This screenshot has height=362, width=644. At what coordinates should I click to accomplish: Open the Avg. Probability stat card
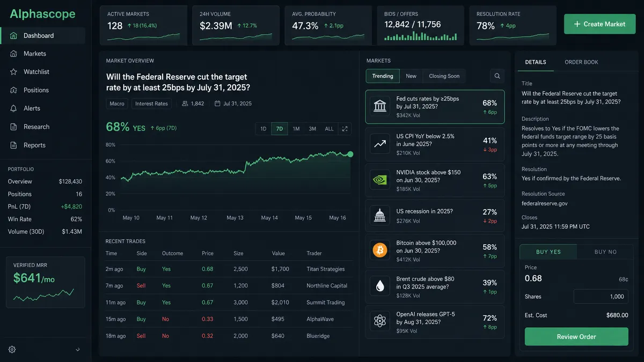(328, 25)
